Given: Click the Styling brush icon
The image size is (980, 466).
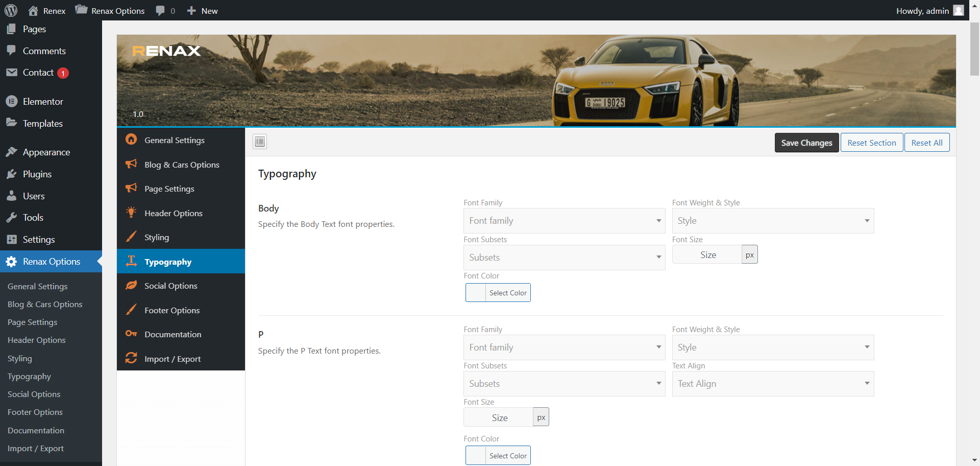Looking at the screenshot, I should click(131, 236).
